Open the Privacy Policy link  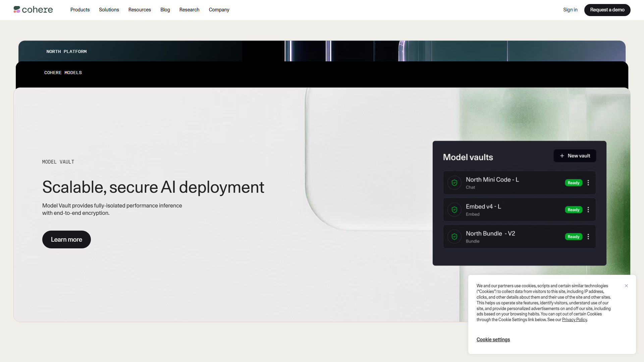[575, 320]
